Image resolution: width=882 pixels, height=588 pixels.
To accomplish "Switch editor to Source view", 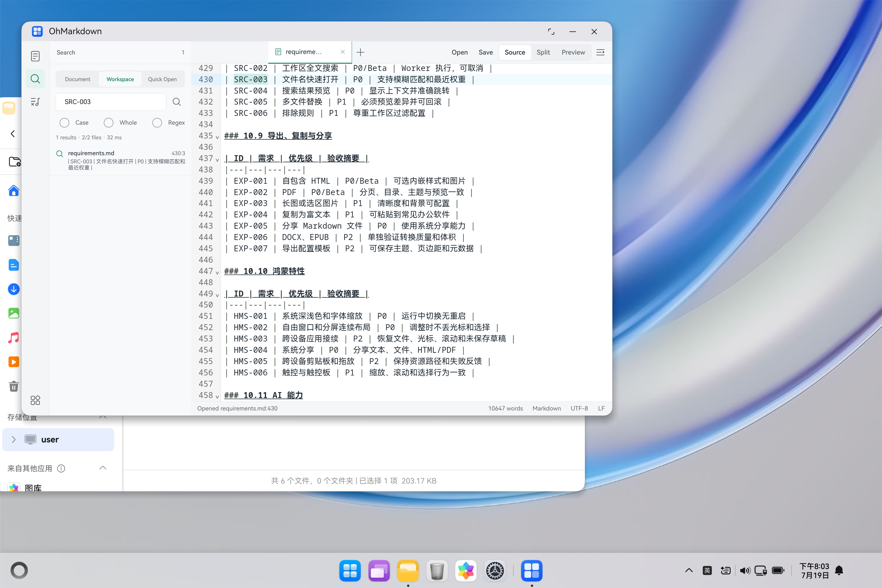I will tap(514, 52).
